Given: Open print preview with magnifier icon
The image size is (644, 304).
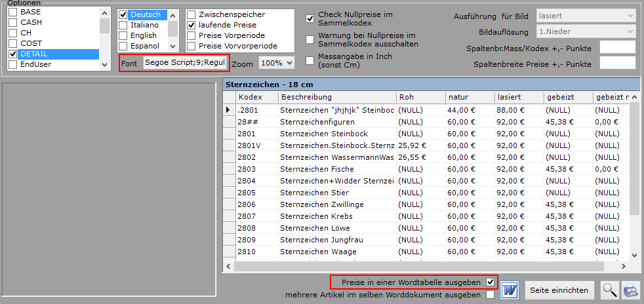Looking at the screenshot, I should [611, 290].
